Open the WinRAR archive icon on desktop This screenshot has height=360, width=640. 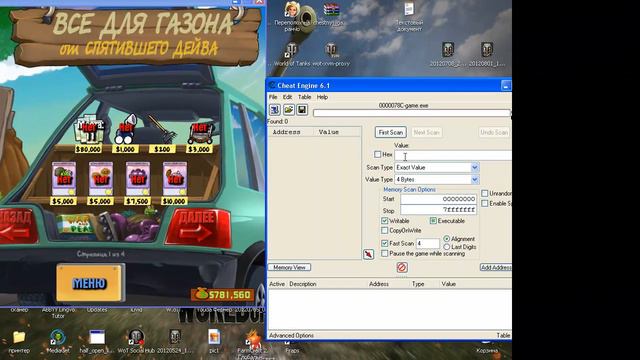[x=331, y=14]
